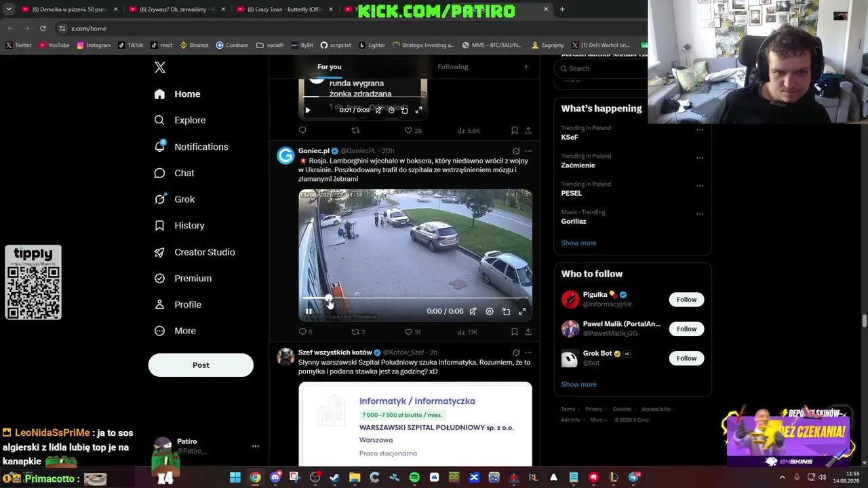
Task: Open more options for KSeF trend
Action: point(700,130)
